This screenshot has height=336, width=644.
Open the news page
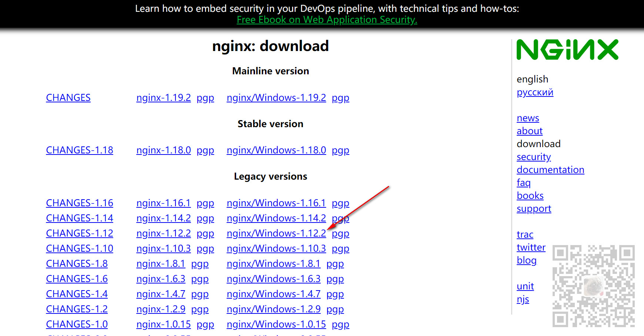pyautogui.click(x=527, y=118)
